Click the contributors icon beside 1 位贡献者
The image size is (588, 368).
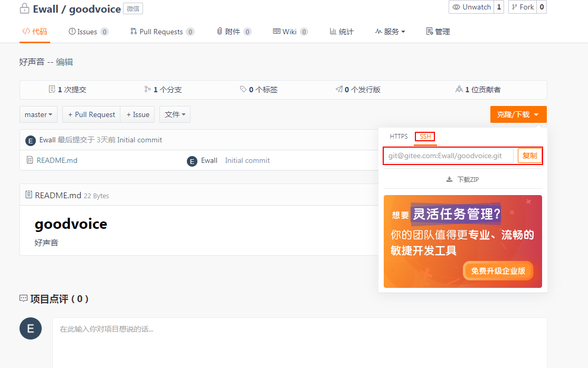click(459, 89)
